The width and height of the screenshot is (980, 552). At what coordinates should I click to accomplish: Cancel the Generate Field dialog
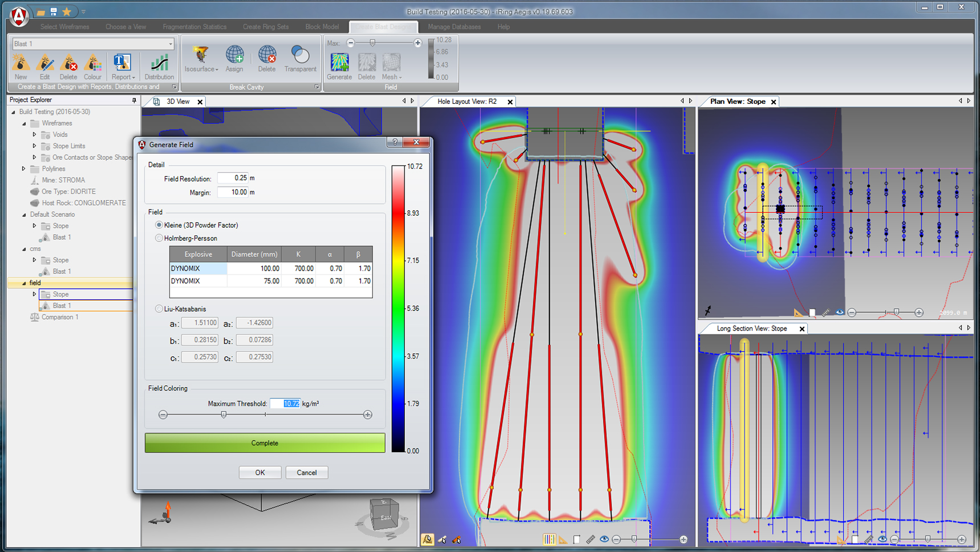tap(306, 472)
